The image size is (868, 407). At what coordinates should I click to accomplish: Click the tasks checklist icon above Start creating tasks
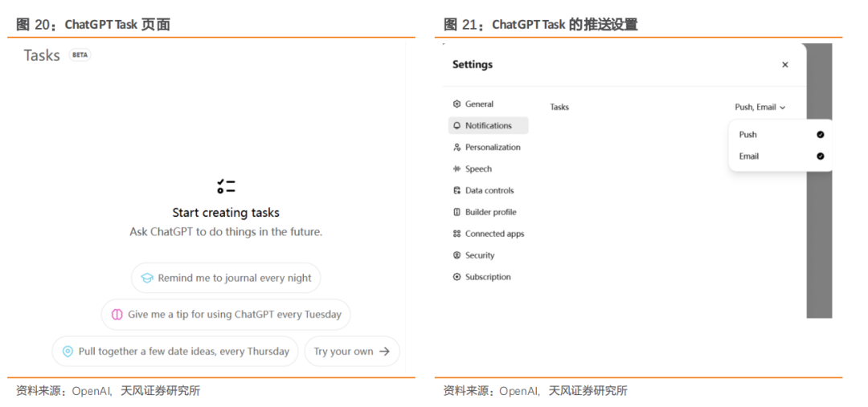(226, 185)
